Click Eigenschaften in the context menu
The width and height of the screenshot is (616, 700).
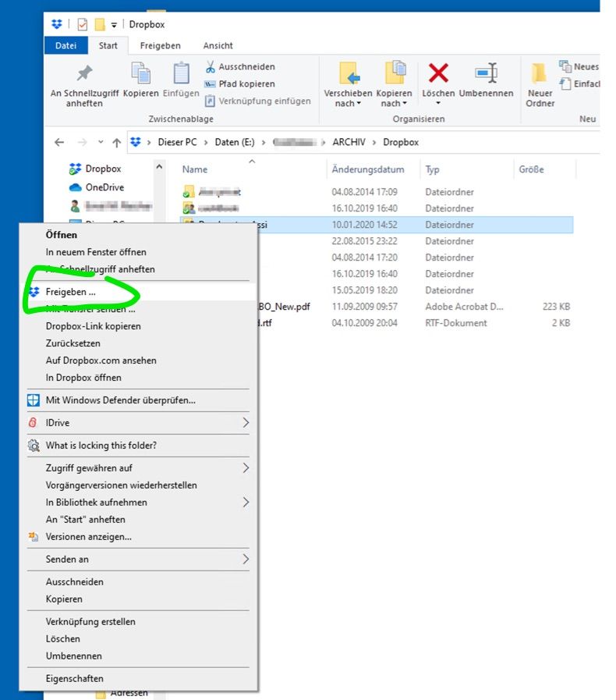(x=75, y=679)
